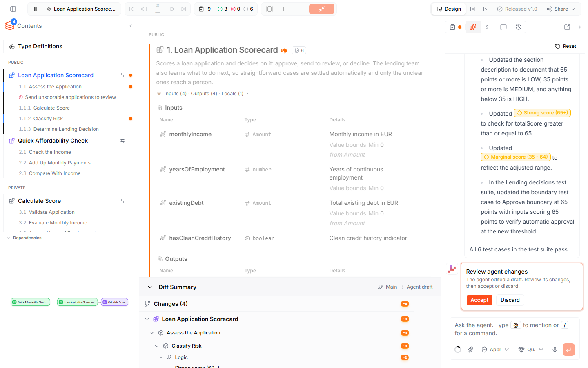Open the Share dropdown menu
588x368 pixels.
(x=561, y=9)
